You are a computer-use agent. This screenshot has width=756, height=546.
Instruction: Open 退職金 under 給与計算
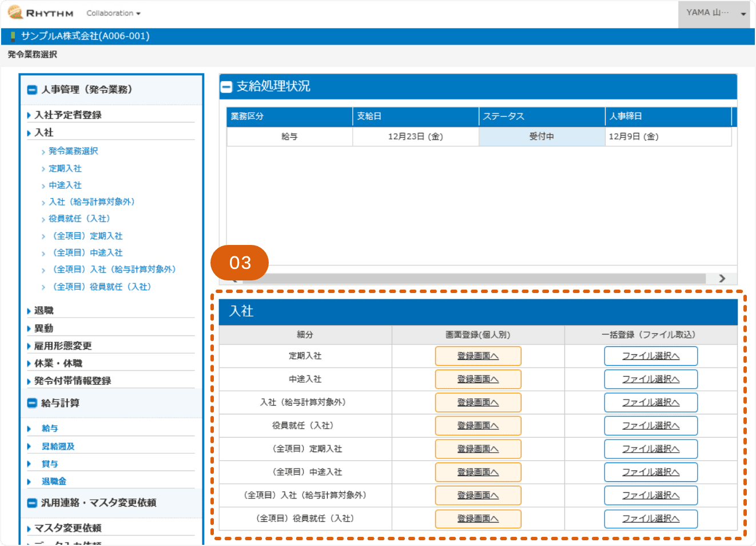[54, 482]
